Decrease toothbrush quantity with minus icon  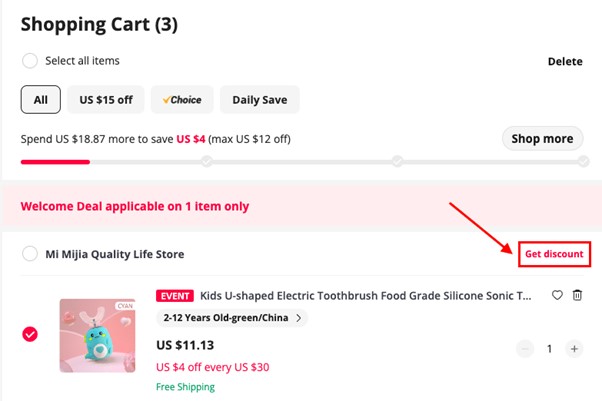click(x=525, y=349)
